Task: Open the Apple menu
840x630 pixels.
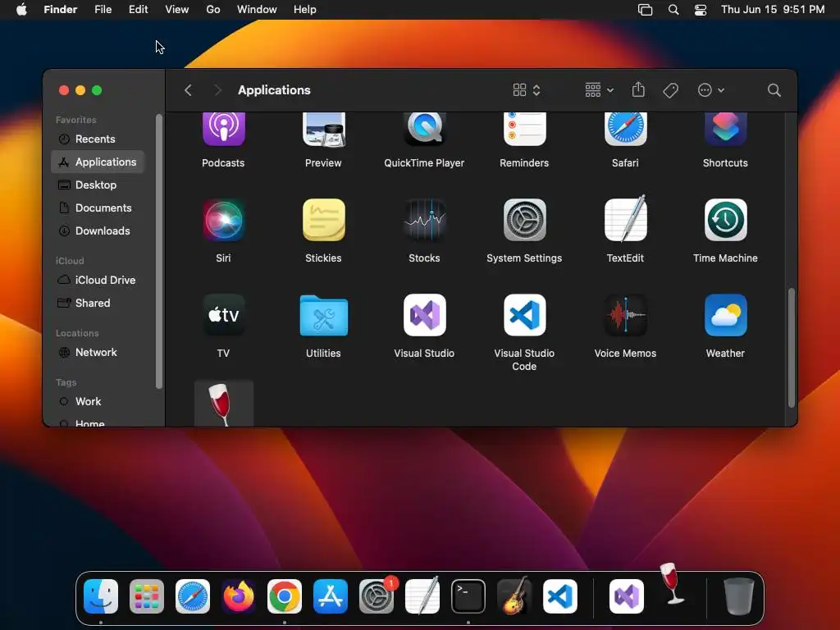Action: 21,10
